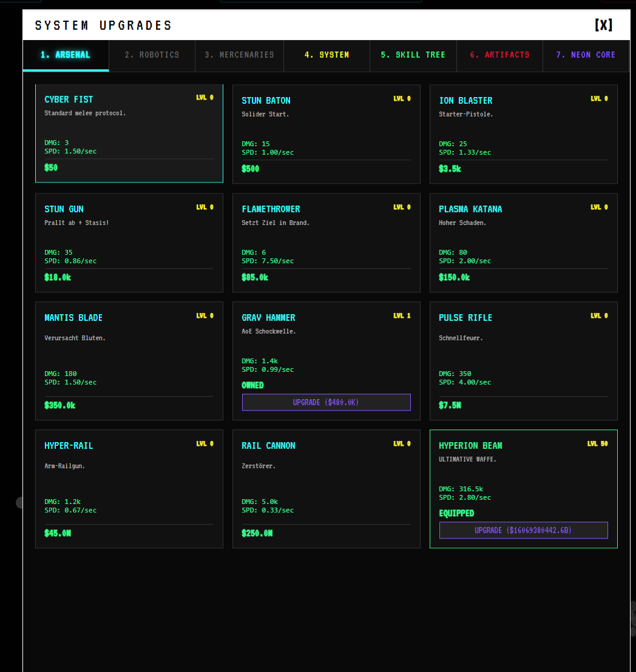Click the OWNED label on Grav Hammer
This screenshot has width=636, height=672.
tap(252, 385)
